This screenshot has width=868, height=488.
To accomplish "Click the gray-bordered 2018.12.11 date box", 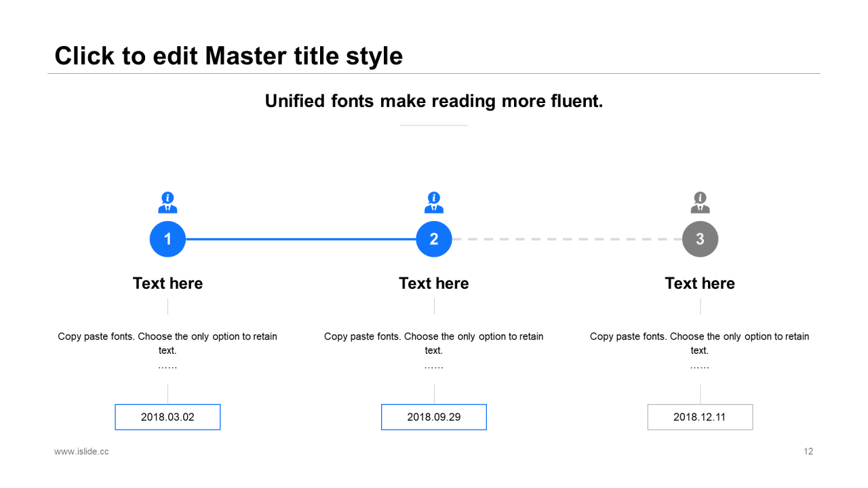I will [x=700, y=417].
